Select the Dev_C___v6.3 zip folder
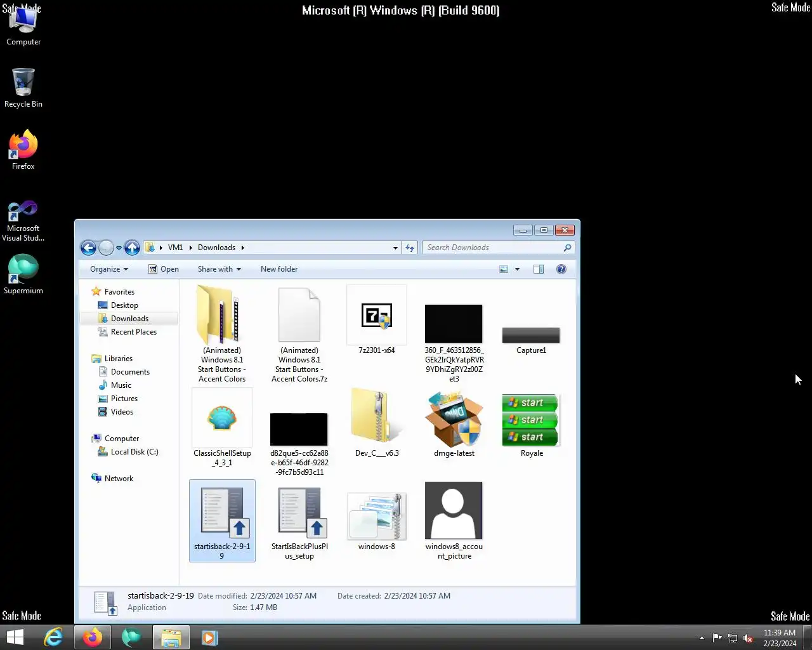Viewport: 812px width, 650px height. 377,423
